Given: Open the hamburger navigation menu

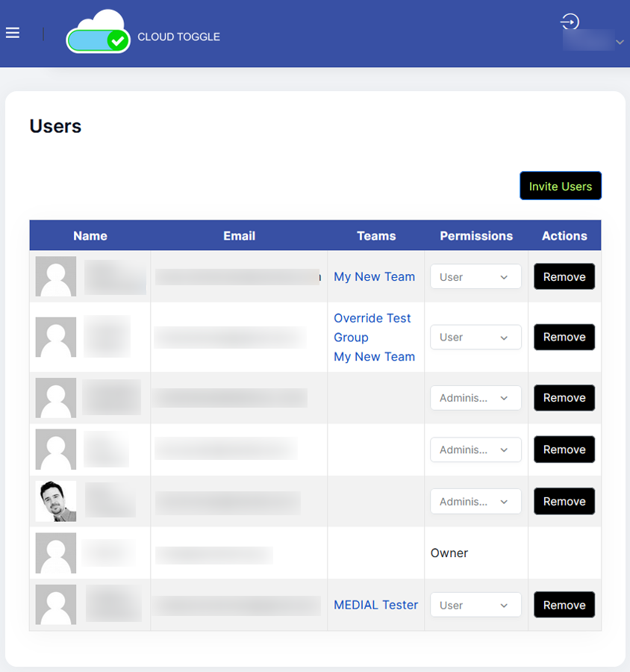Looking at the screenshot, I should [13, 33].
